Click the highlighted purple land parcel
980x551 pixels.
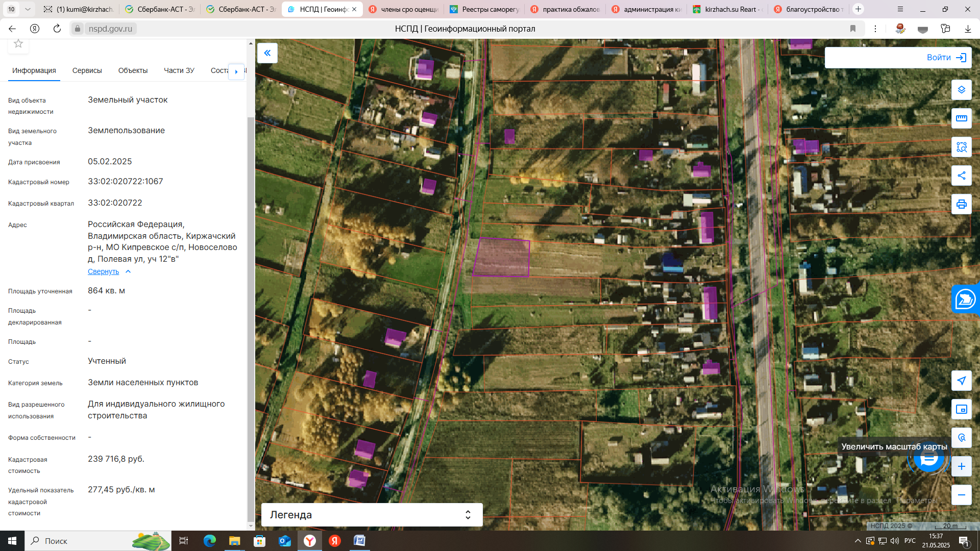pyautogui.click(x=501, y=258)
